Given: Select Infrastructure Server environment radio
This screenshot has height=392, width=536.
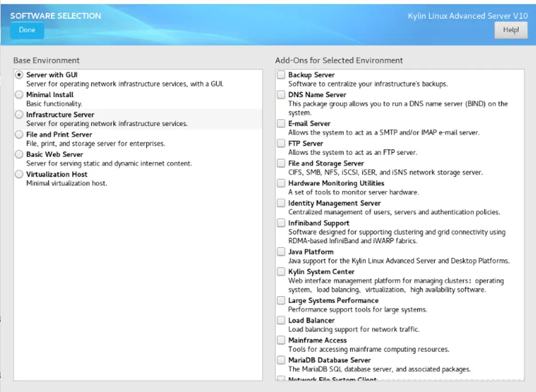Looking at the screenshot, I should [x=19, y=114].
